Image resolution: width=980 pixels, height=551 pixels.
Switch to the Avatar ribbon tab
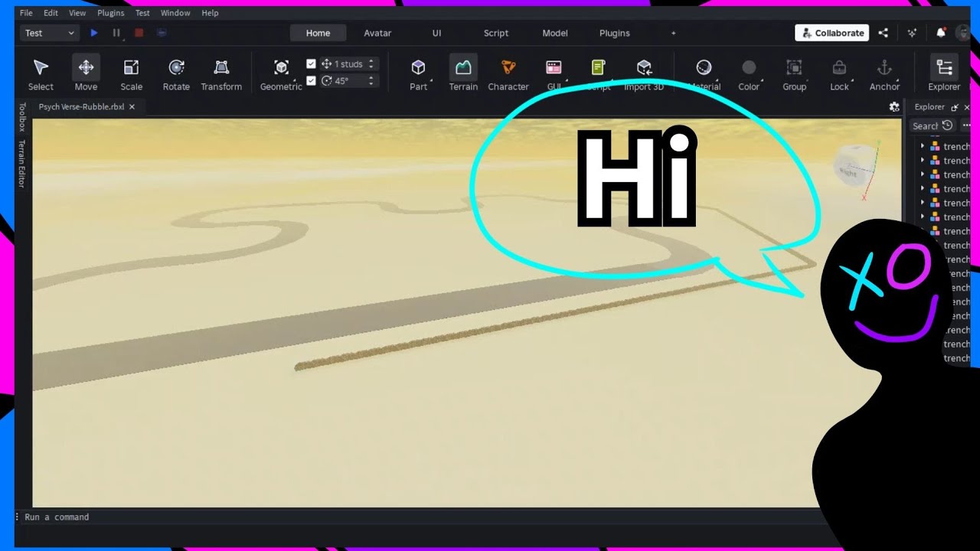[377, 33]
